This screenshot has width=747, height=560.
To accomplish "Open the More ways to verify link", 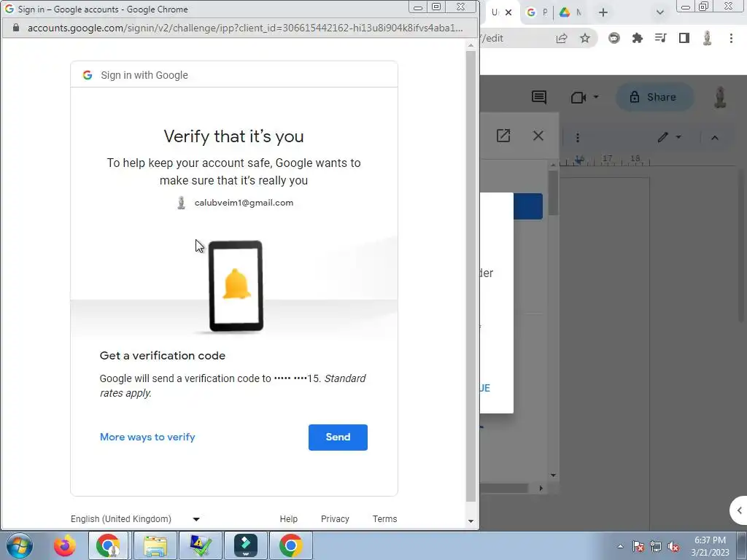I will 147,437.
